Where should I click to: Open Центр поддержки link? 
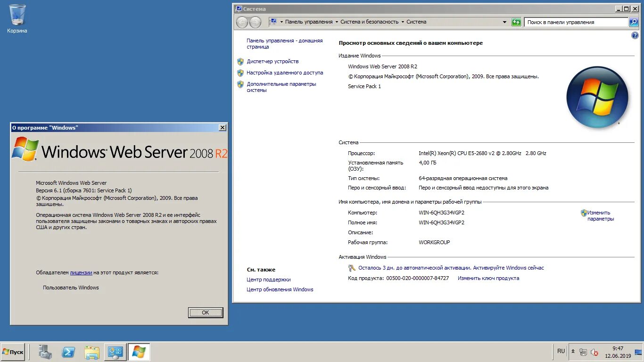click(268, 280)
